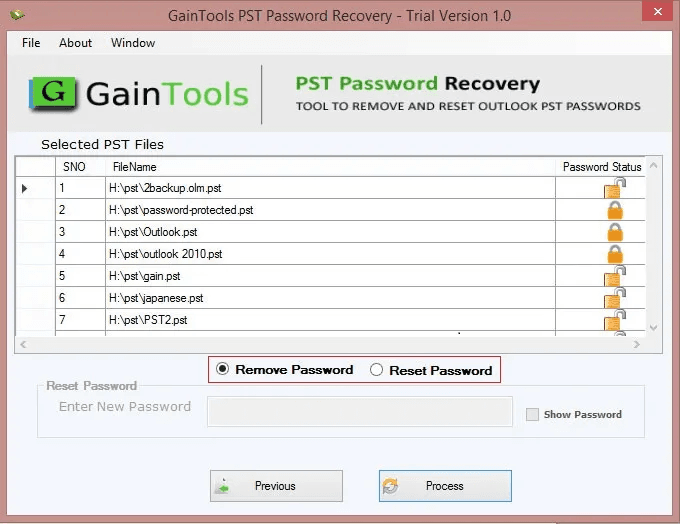Open the Window menu
The width and height of the screenshot is (680, 524).
133,43
